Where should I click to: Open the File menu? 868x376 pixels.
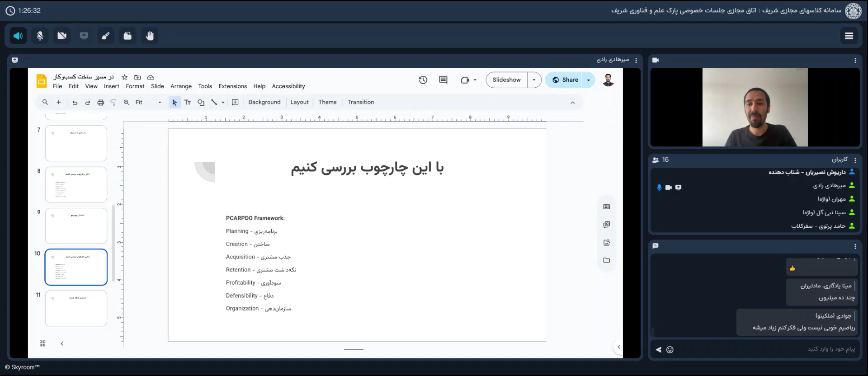pos(57,86)
